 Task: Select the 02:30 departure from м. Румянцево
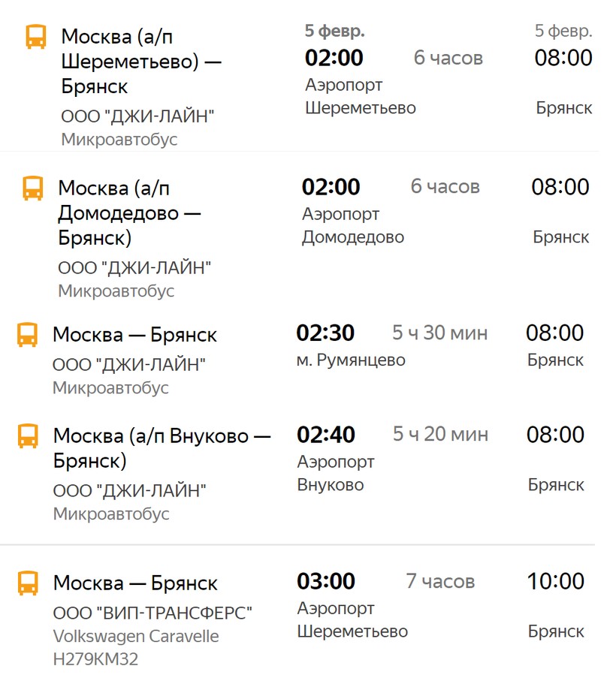coord(325,333)
